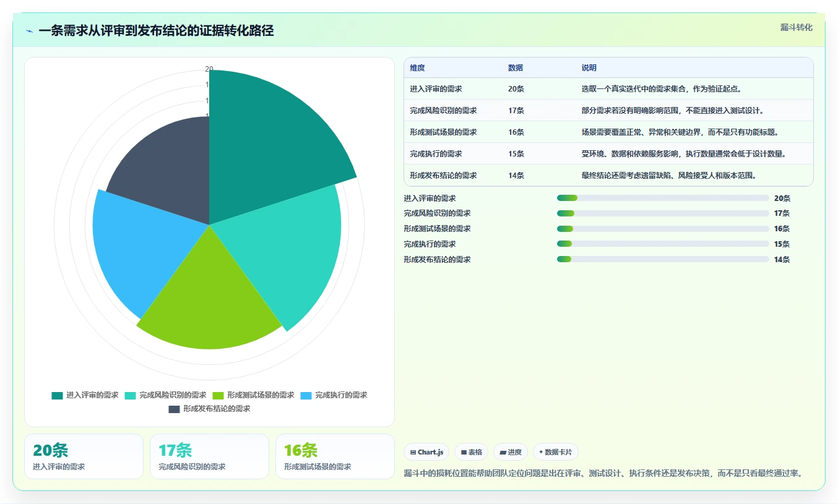Click the 进度 tag

click(x=511, y=452)
